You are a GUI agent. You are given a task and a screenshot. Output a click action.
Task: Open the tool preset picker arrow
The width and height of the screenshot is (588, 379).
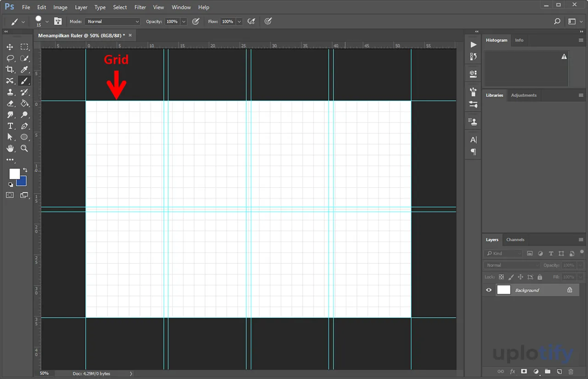[23, 22]
